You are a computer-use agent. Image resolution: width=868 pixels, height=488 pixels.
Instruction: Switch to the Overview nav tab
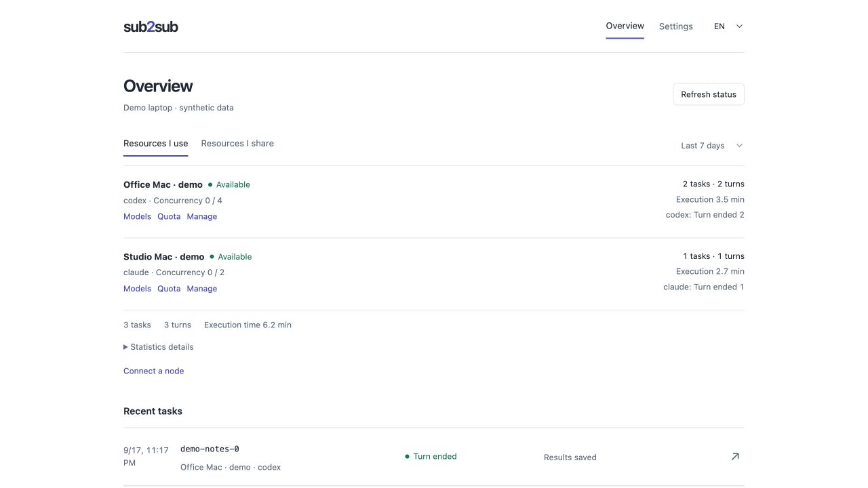click(x=625, y=26)
